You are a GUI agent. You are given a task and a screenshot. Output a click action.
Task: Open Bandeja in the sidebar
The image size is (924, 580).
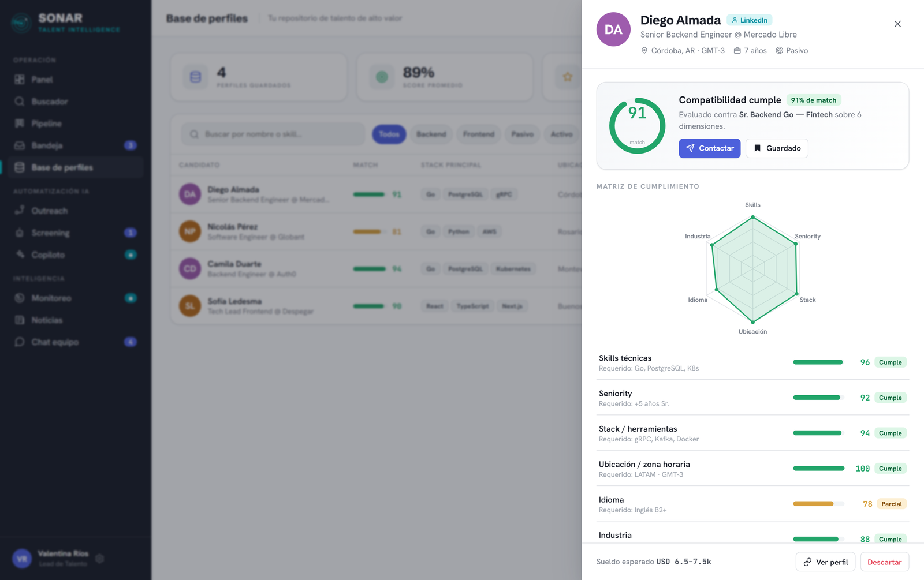[x=76, y=145]
